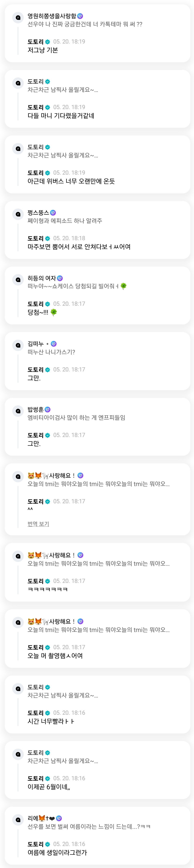Select the 도토리 name above '이제곧 6월이네,,'
The width and height of the screenshot is (194, 868).
coord(35,778)
